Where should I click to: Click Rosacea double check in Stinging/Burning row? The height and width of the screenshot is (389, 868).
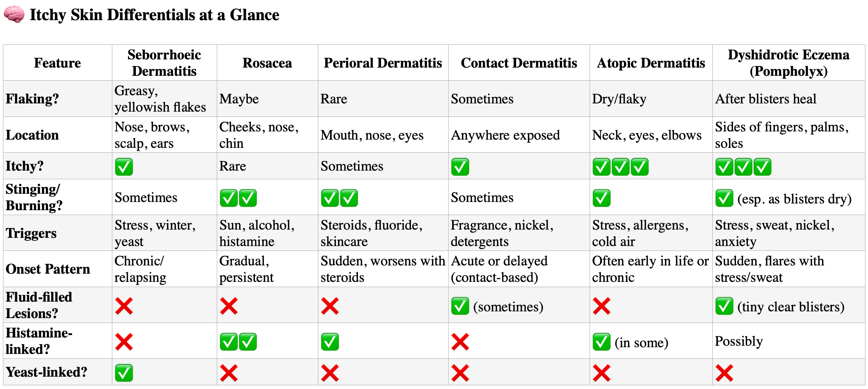tap(238, 198)
